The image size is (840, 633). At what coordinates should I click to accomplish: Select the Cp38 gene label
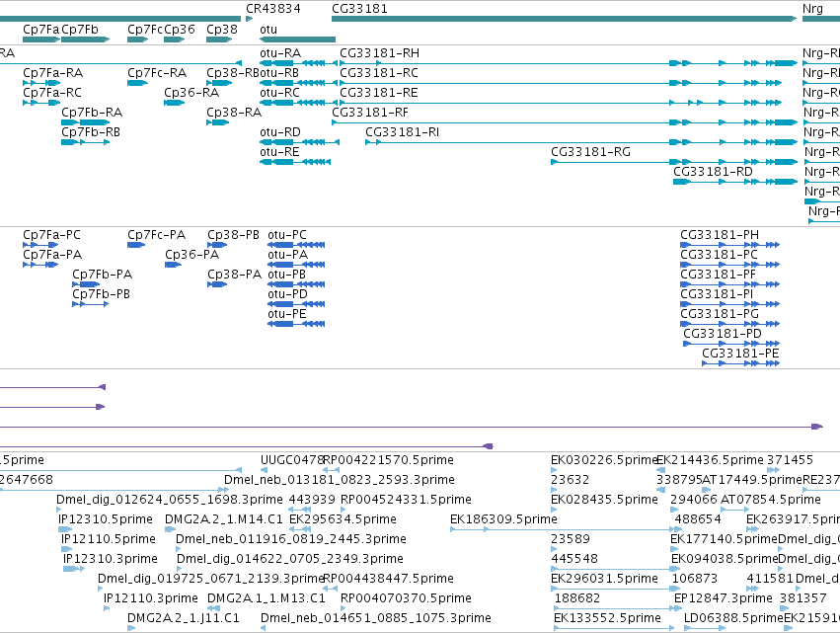coord(222,30)
